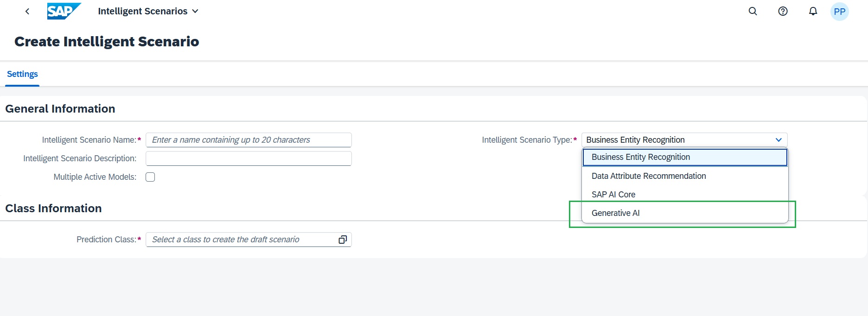Click the Intelligent Scenario Type label
868x316 pixels.
(527, 140)
